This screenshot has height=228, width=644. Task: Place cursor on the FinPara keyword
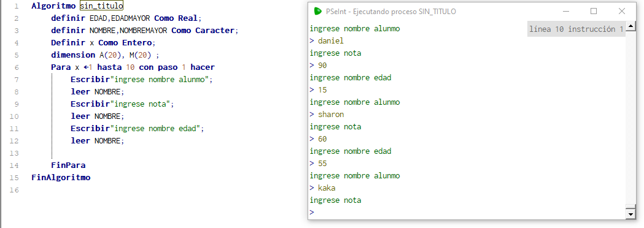[x=68, y=165]
